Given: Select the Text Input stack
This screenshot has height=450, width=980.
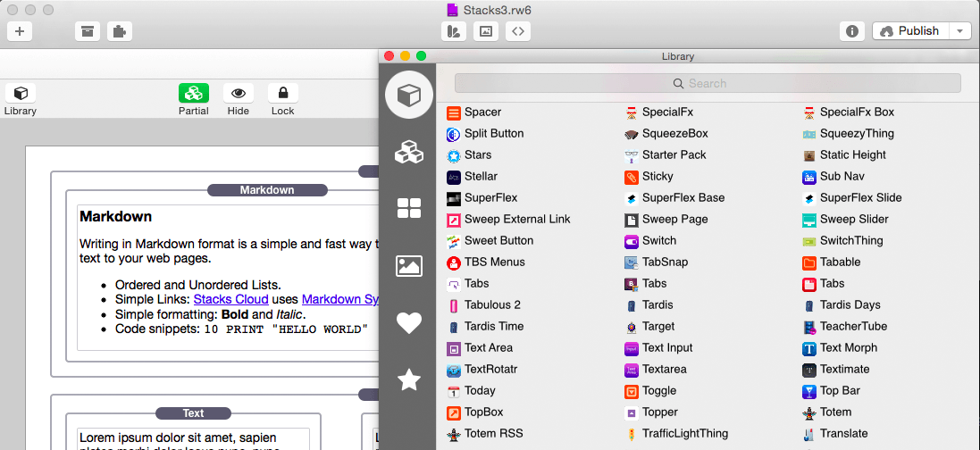Looking at the screenshot, I should [x=658, y=348].
